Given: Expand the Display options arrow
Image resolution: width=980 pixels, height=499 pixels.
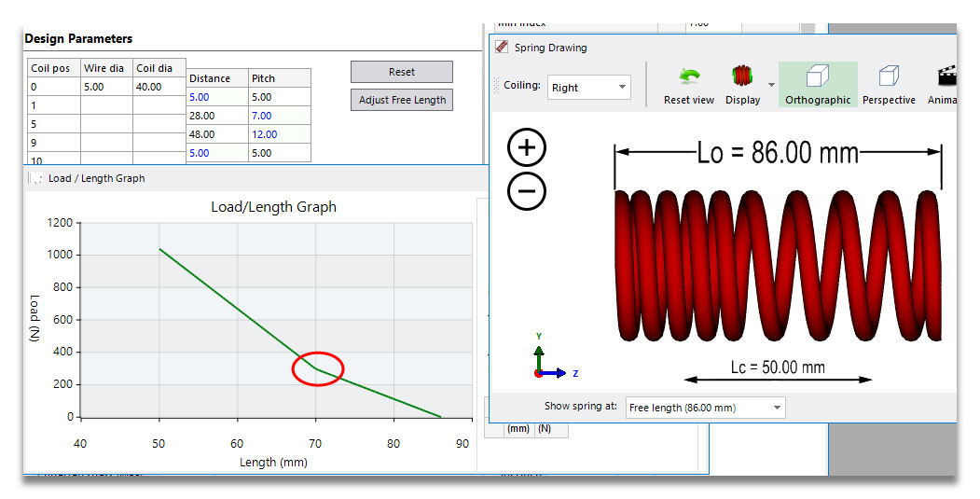Looking at the screenshot, I should point(771,85).
